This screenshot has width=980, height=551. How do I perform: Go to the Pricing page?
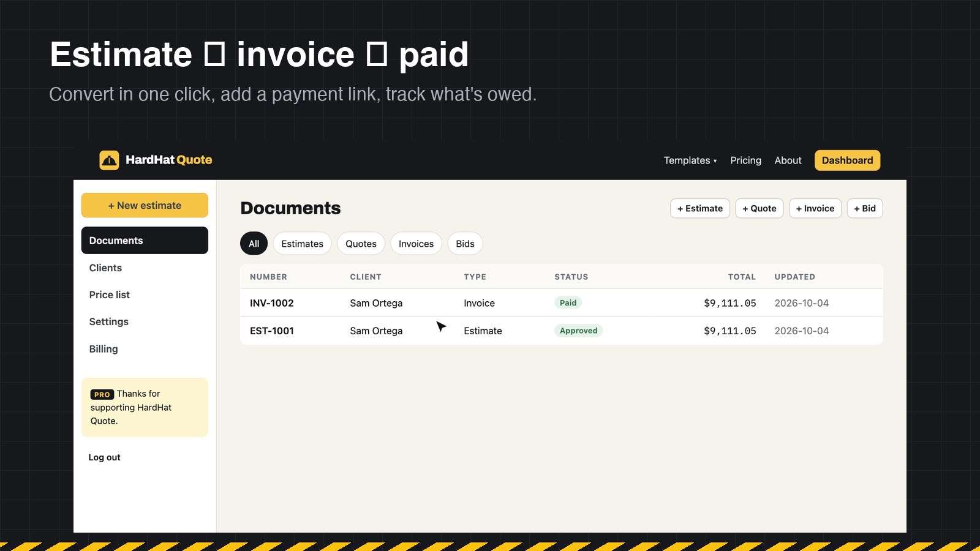745,160
